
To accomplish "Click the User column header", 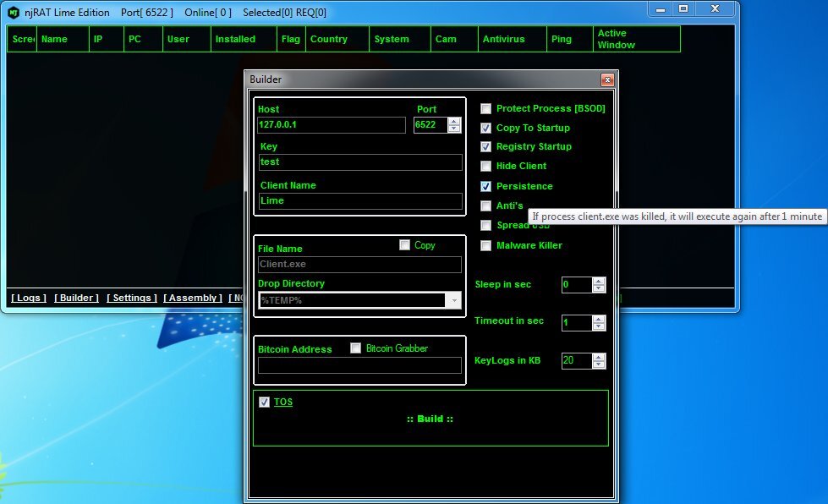I will (186, 39).
